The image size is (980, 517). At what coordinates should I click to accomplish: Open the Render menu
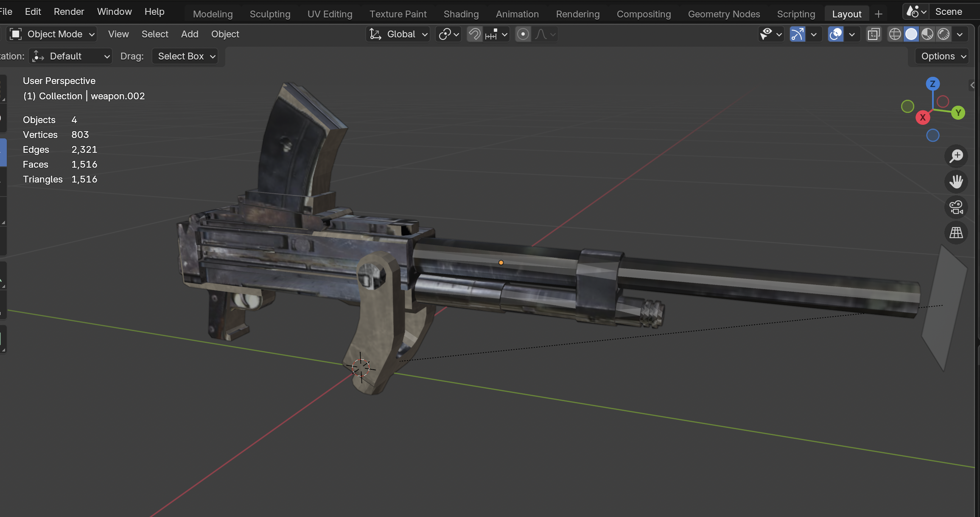pos(69,12)
